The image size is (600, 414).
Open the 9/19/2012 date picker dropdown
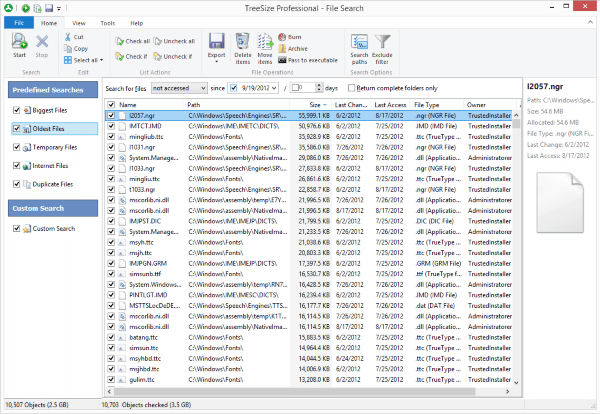coord(274,88)
